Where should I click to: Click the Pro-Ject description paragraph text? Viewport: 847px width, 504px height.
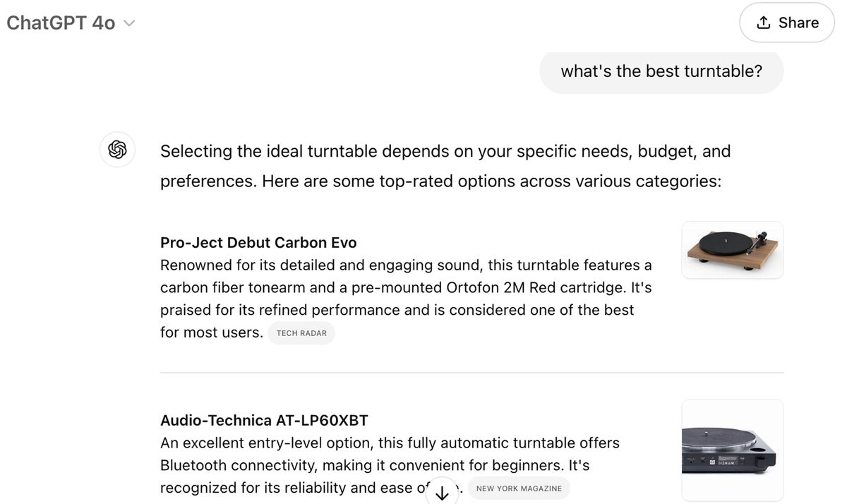406,299
